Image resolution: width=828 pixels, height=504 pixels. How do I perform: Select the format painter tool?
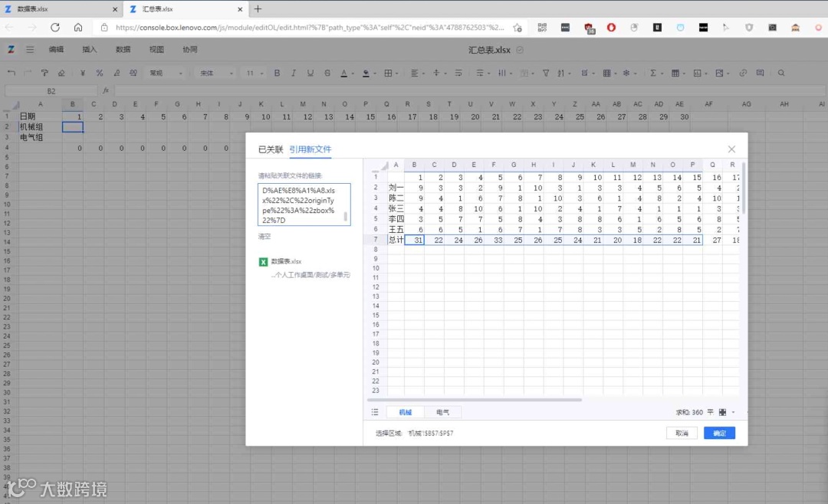[x=44, y=73]
